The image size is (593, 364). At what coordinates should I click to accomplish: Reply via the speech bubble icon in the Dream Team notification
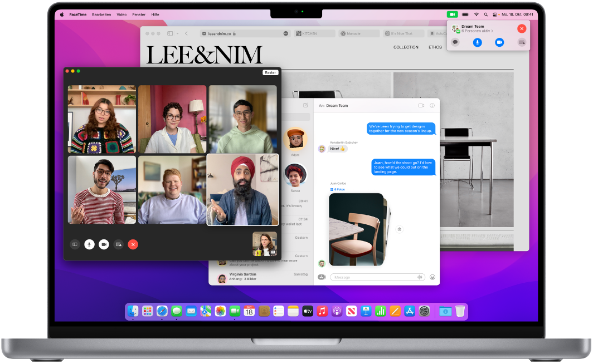456,42
